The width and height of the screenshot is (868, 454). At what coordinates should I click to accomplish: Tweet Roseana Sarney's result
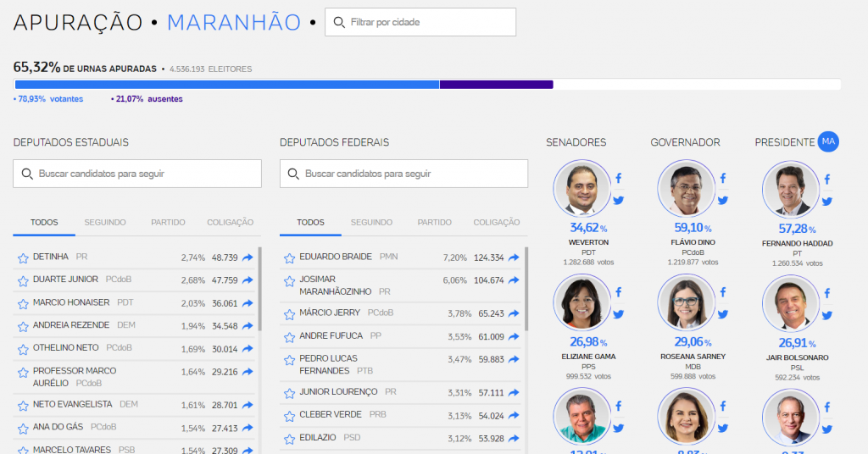coord(723,314)
